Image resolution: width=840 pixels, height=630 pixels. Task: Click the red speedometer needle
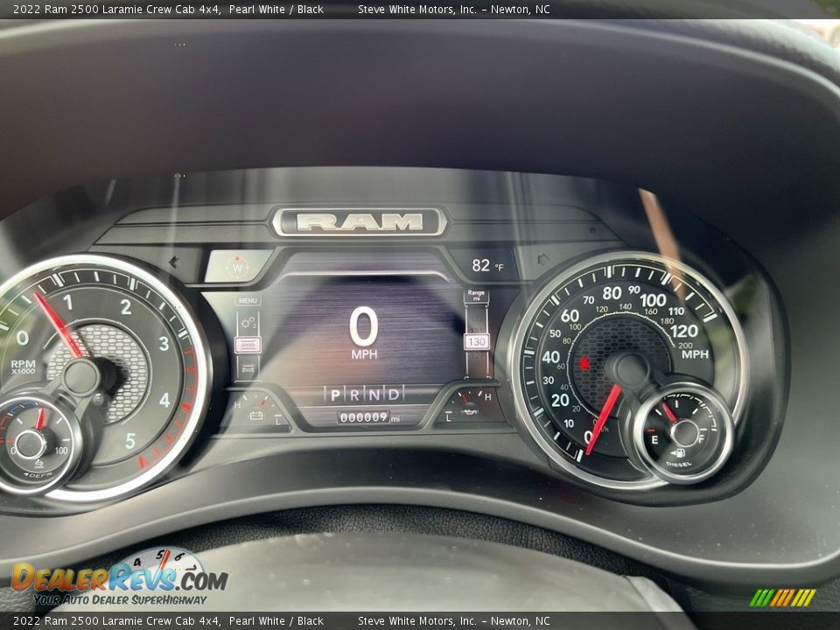(x=603, y=419)
